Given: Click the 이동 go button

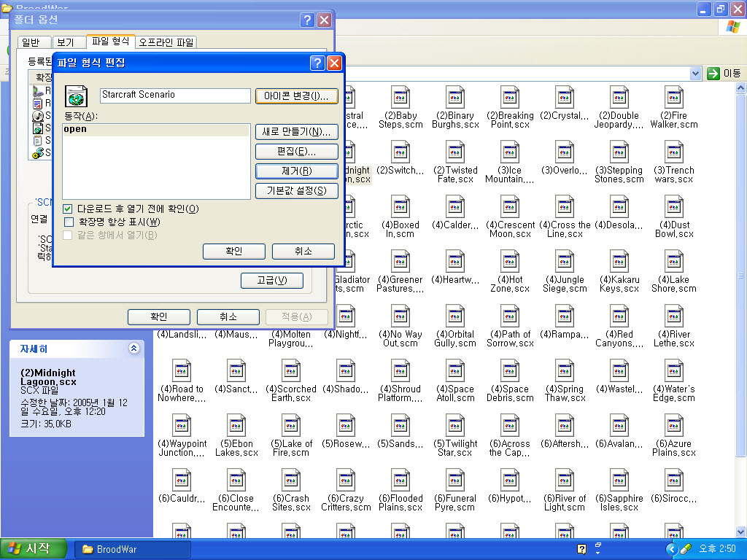Looking at the screenshot, I should point(724,74).
